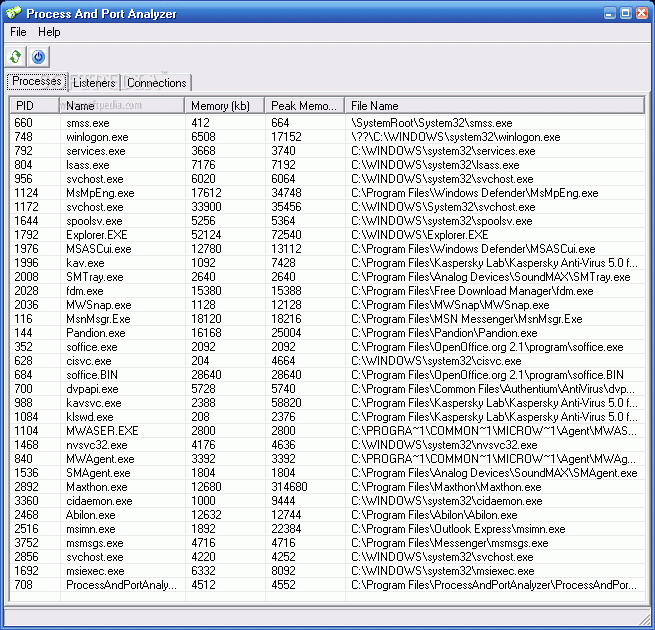This screenshot has width=655, height=630.
Task: Select the Abilon.exe process name
Action: pos(91,515)
